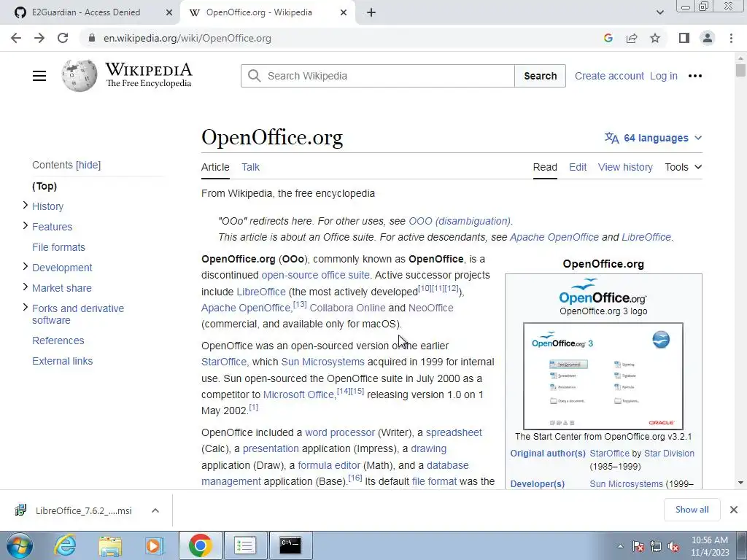Go back with the browser back arrow
Screen dimensions: 747x560
[x=16, y=38]
